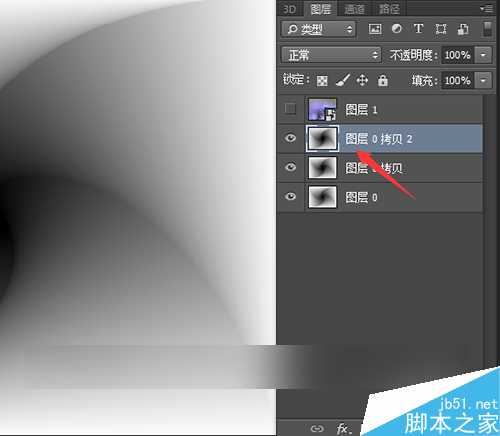Show hidden 图层 1 layer visibility box
Image resolution: width=500 pixels, height=436 pixels.
tap(290, 109)
